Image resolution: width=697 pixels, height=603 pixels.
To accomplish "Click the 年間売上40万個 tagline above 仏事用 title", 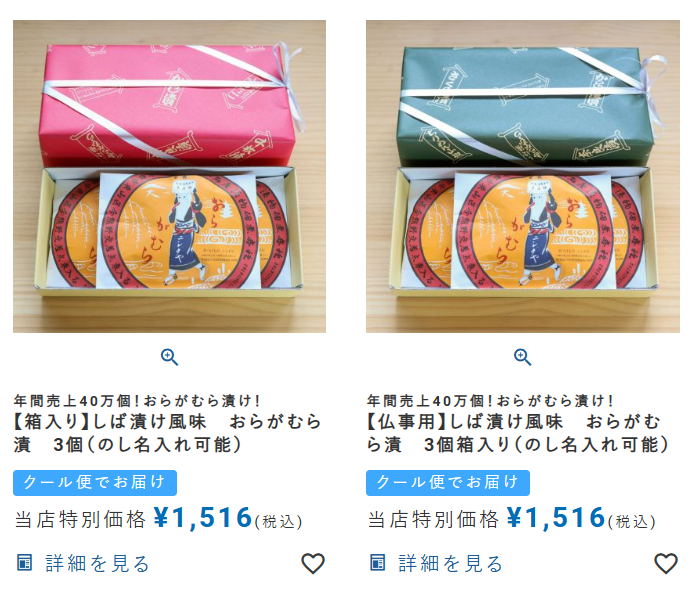I will click(490, 400).
